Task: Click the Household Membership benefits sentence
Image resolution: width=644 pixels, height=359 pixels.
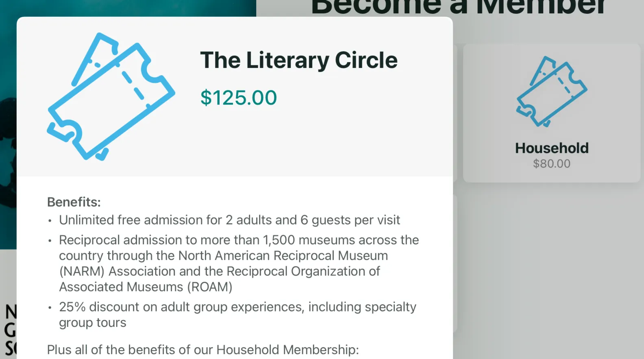Action: coord(203,350)
